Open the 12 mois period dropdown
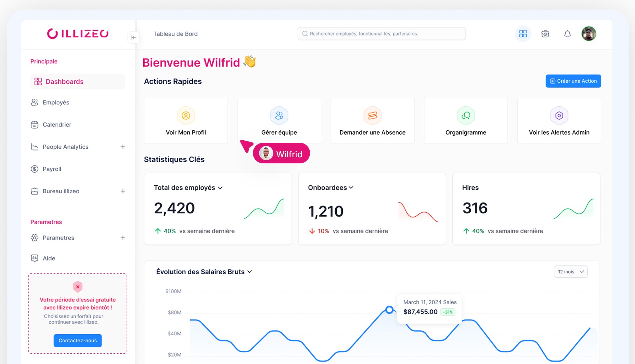The image size is (635, 364). pyautogui.click(x=570, y=272)
